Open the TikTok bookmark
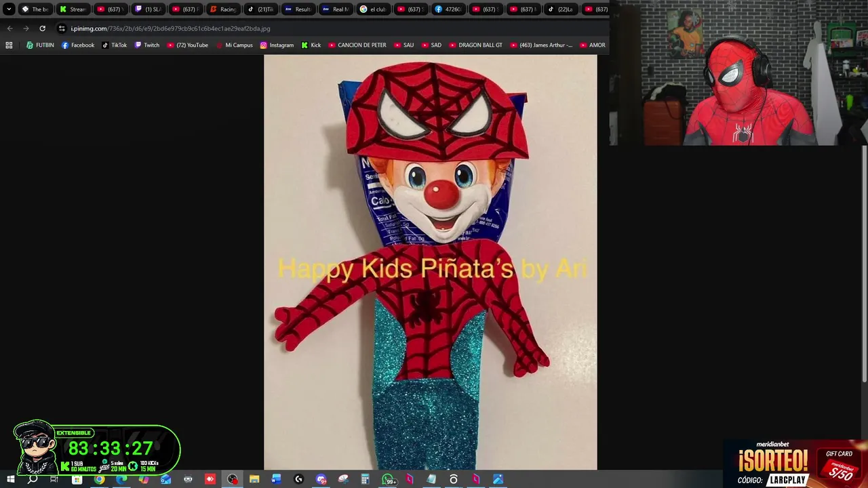This screenshot has width=868, height=488. (115, 45)
